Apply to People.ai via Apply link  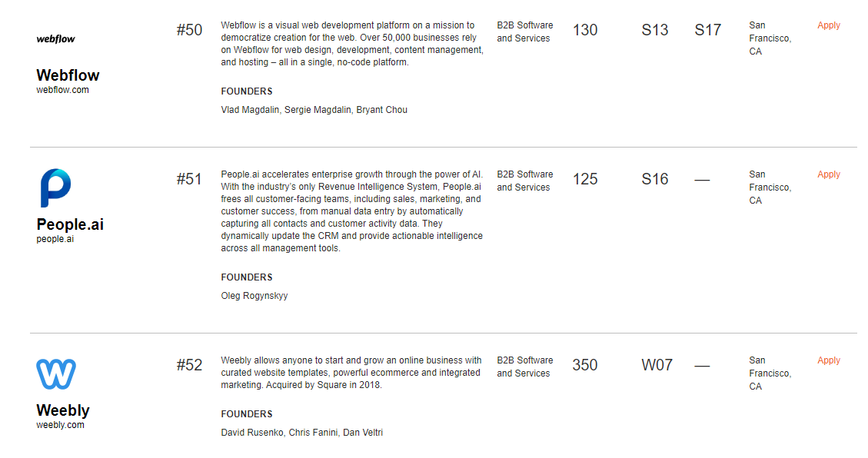[829, 174]
